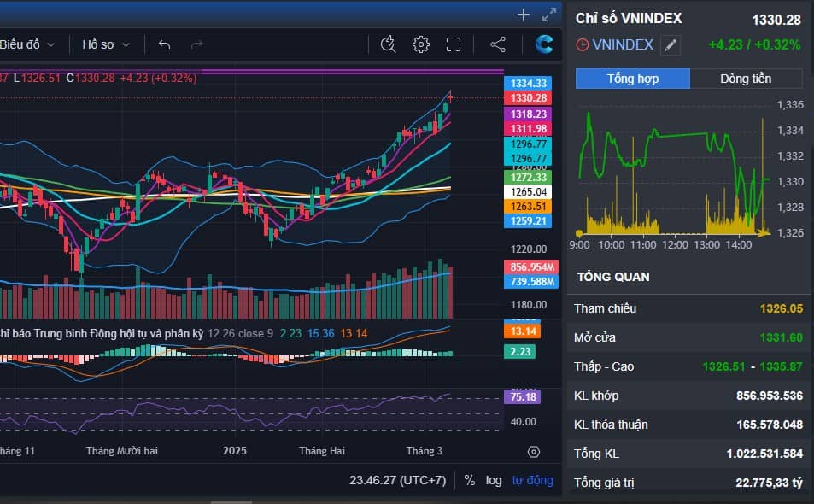
Task: Open time axis settings hexagon icon
Action: click(534, 452)
